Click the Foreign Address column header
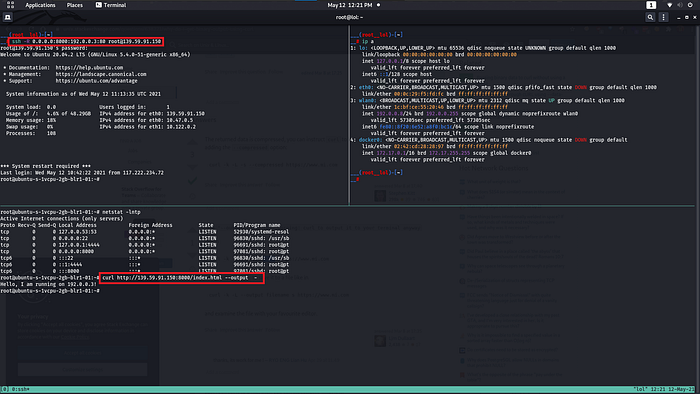The width and height of the screenshot is (700, 394). pyautogui.click(x=150, y=225)
